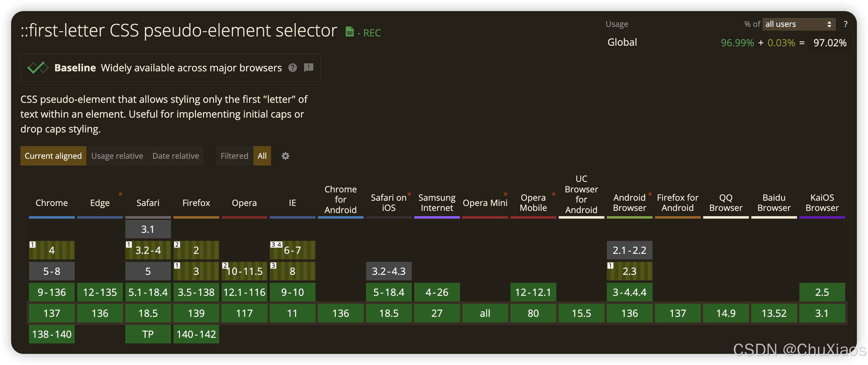Image resolution: width=868 pixels, height=365 pixels.
Task: Select the All browsers tab
Action: pos(262,156)
